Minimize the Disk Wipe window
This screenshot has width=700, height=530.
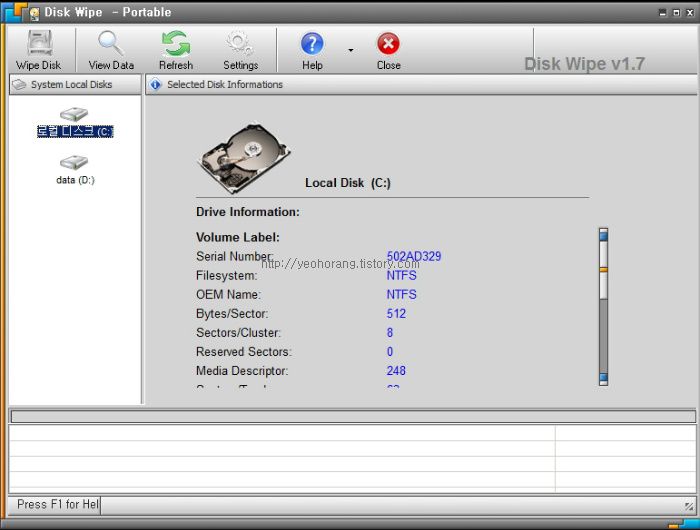662,13
